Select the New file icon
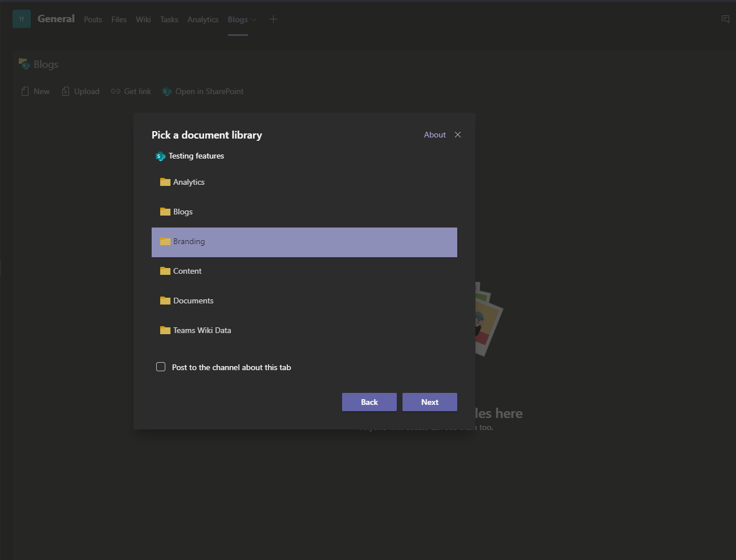Screen dimensions: 736x560 tap(25, 91)
